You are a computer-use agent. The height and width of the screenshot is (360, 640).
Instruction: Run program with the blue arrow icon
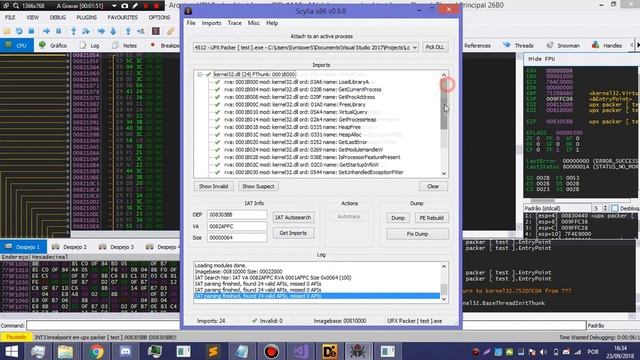[x=47, y=31]
